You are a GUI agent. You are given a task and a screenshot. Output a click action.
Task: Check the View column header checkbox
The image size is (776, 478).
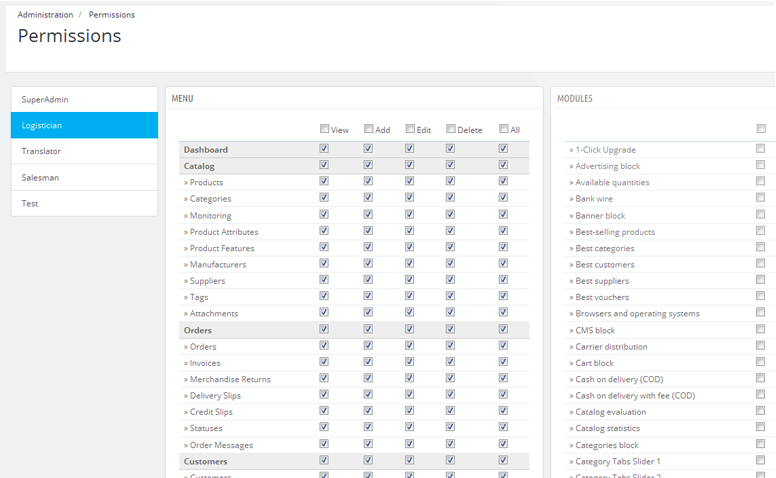point(324,129)
